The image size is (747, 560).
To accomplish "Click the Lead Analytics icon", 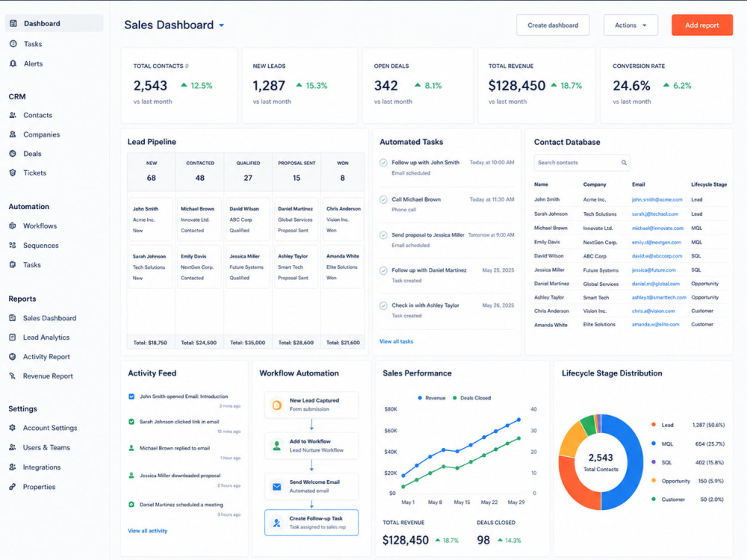I will point(13,337).
